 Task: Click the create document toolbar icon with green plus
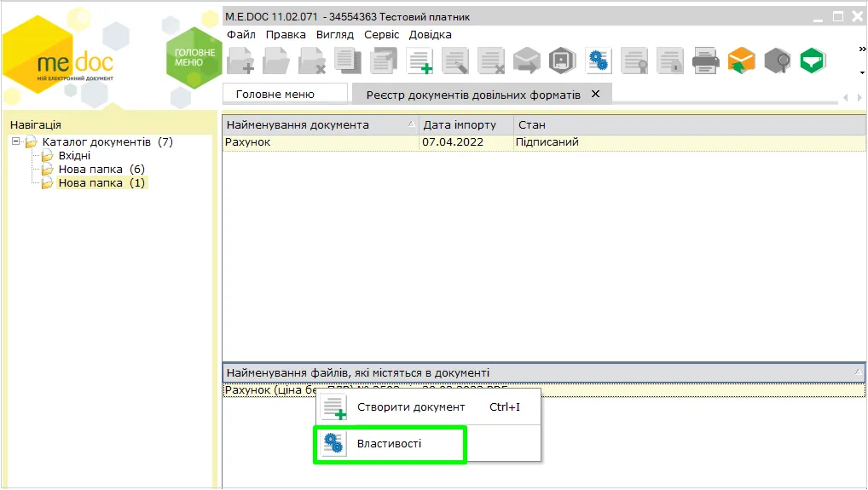[420, 61]
